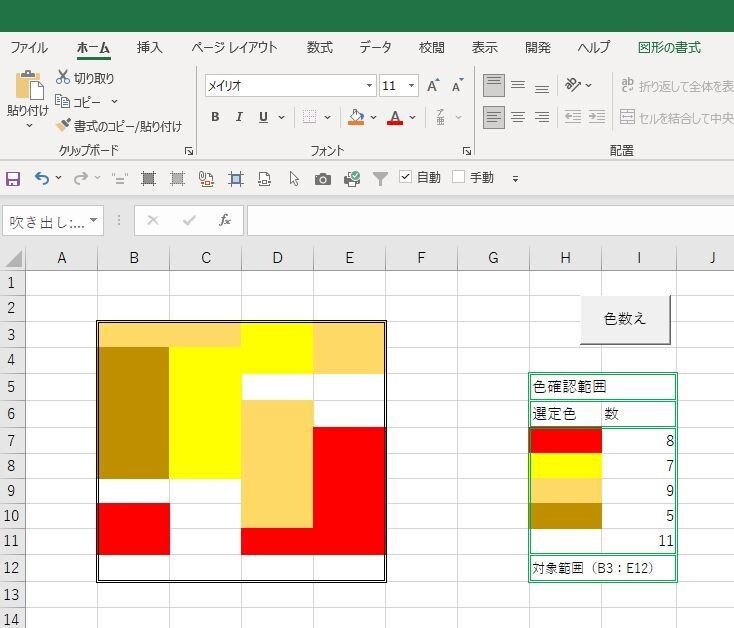
Task: Click the insert function fx button
Action: point(225,220)
